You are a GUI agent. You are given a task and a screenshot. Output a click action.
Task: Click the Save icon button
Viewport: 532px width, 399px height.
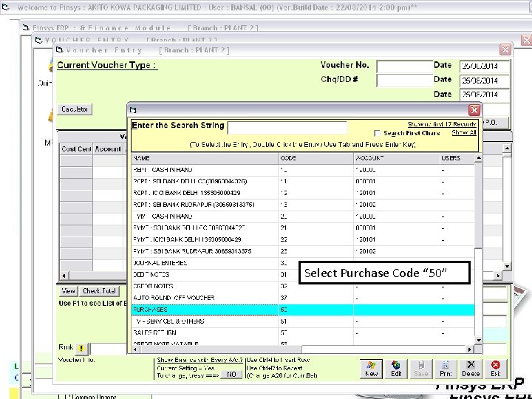point(420,369)
